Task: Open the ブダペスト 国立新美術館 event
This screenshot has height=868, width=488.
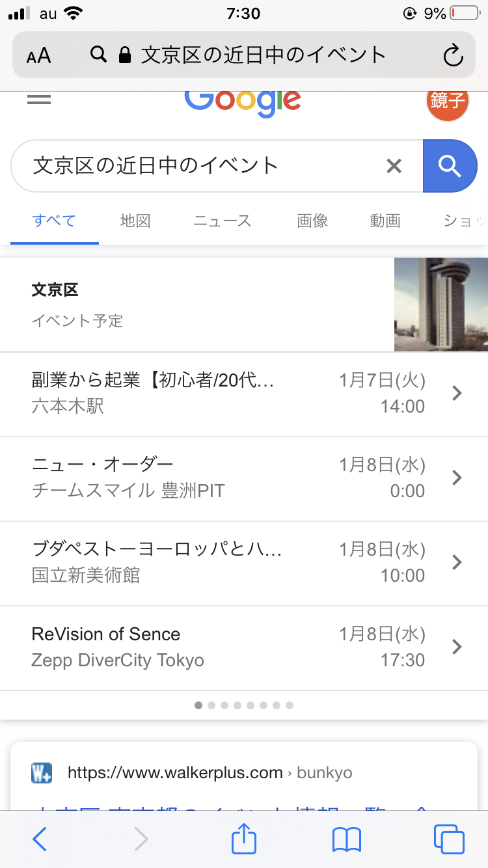Action: [x=195, y=562]
